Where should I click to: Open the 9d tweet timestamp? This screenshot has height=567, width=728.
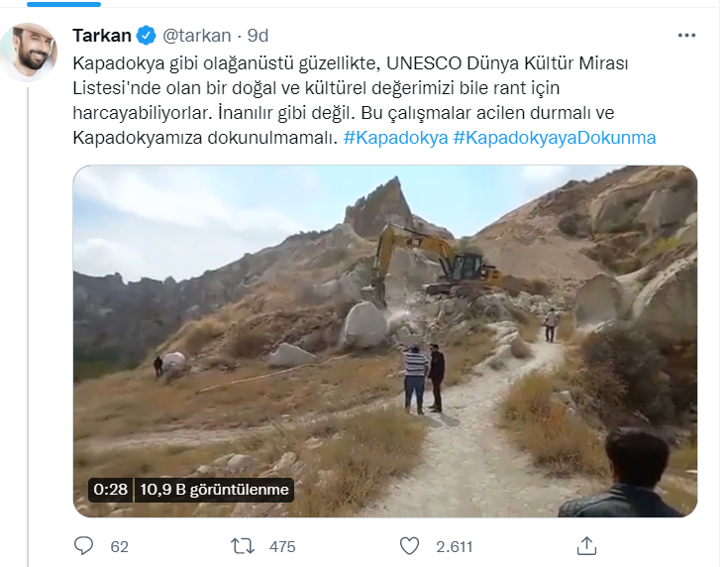(258, 36)
